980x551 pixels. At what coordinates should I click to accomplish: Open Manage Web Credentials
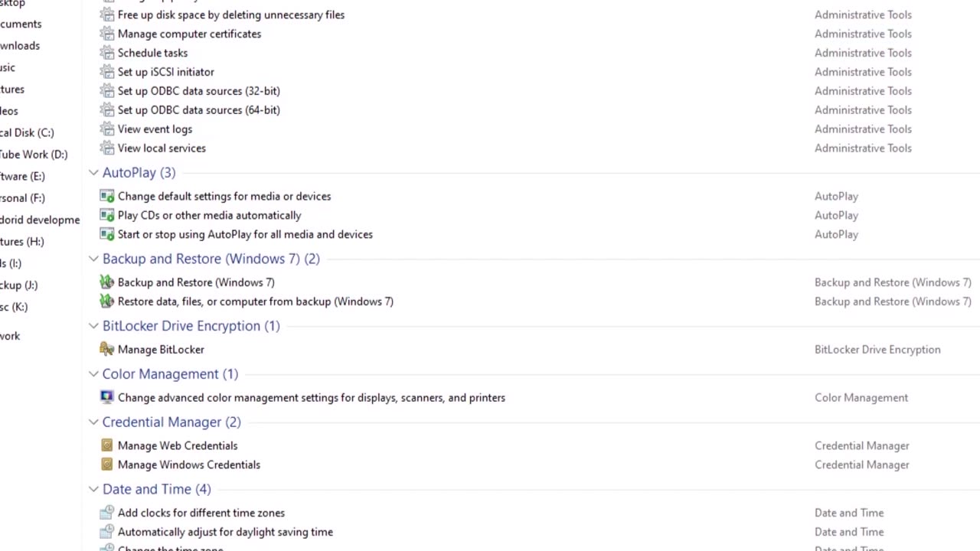tap(178, 445)
